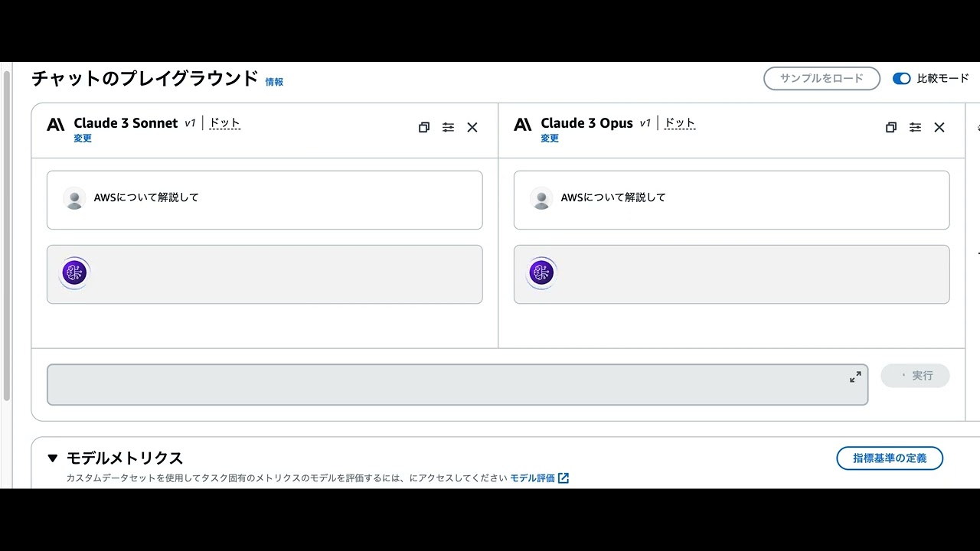Viewport: 980px width, 551px height.
Task: Click the ドット label in Sonnet panel
Action: pos(225,123)
